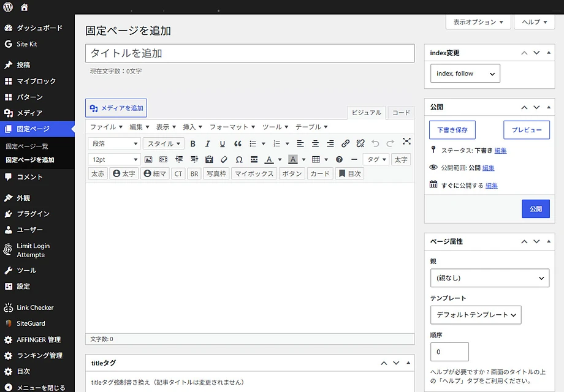Click the home icon in admin bar
This screenshot has height=392, width=564.
tap(24, 7)
